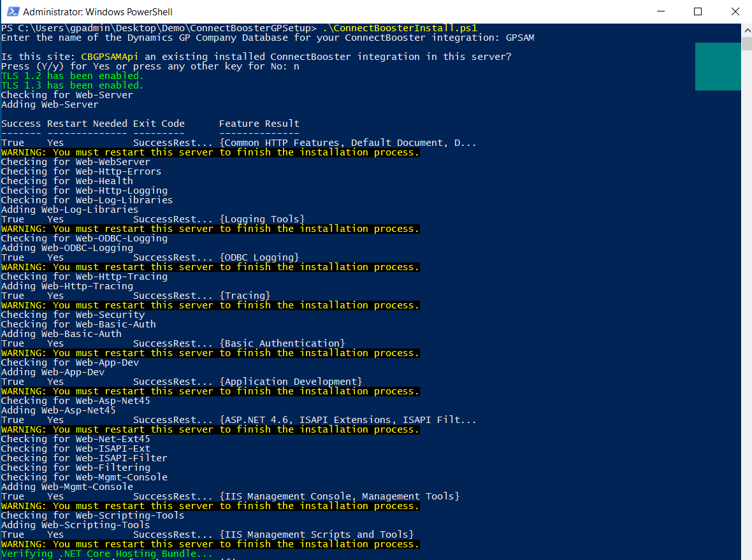The width and height of the screenshot is (752, 560).
Task: Click the PowerShell icon in title bar
Action: [x=11, y=11]
